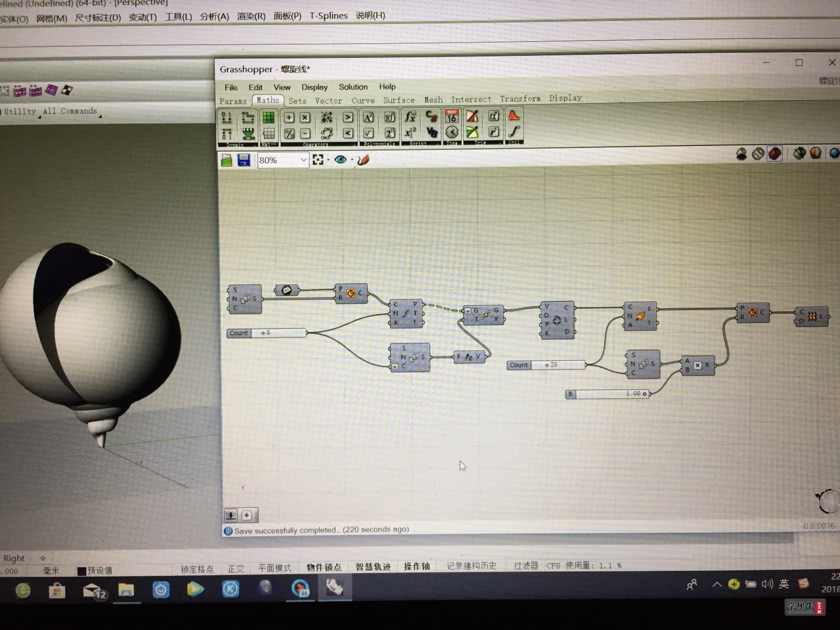Toggle 操作轴 gumball in Rhino

point(417,567)
